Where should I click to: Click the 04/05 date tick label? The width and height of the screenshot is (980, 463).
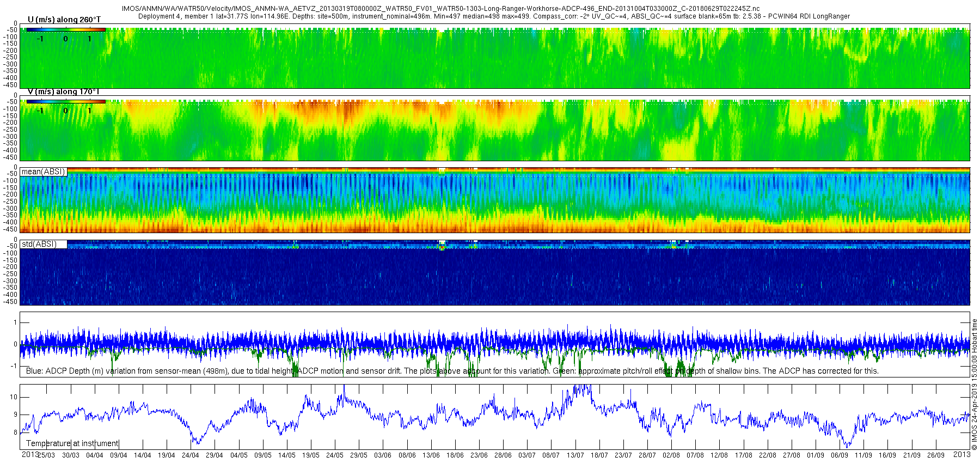tap(238, 455)
